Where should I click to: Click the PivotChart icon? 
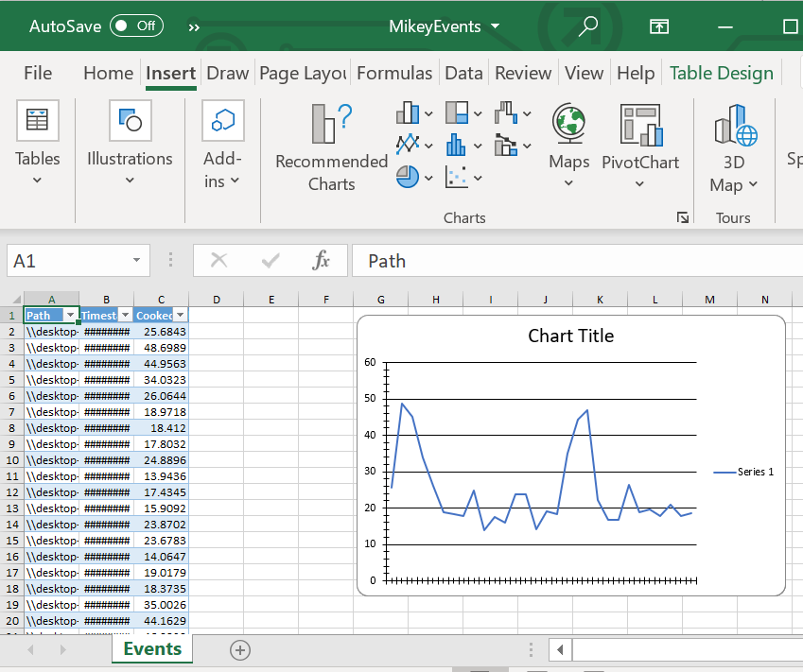coord(640,125)
